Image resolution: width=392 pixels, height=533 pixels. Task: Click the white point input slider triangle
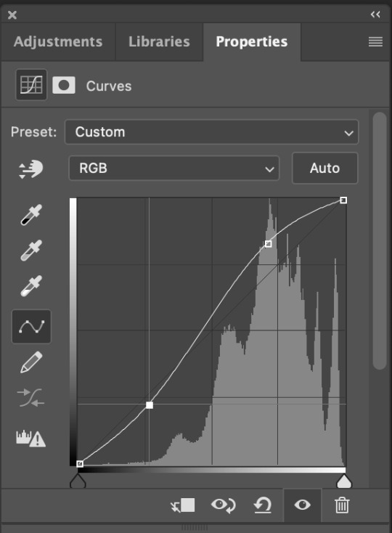coord(344,481)
